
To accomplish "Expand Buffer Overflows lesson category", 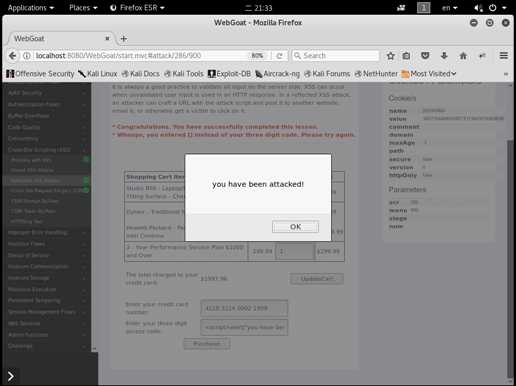I will pos(47,116).
